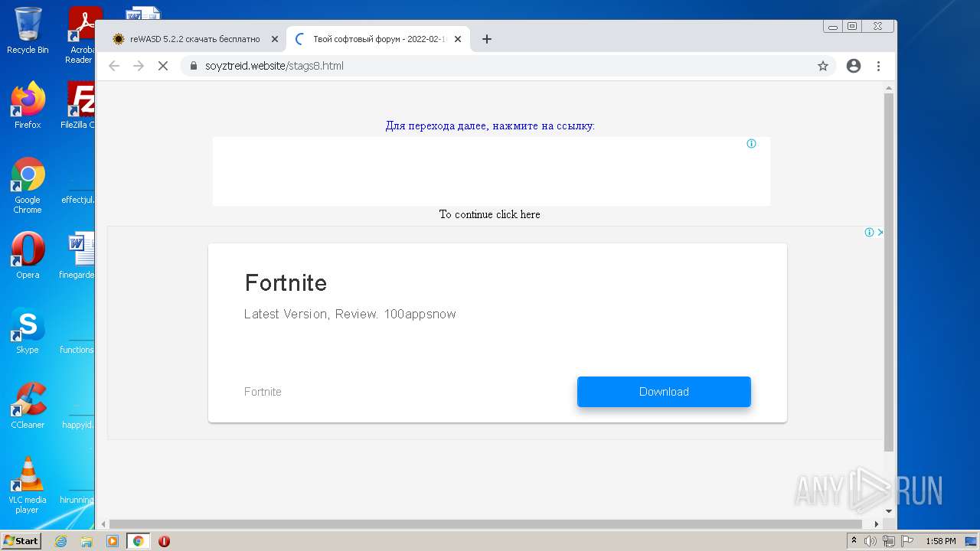Screen dimensions: 980x551
Task: Stop loading the page with the X button
Action: pyautogui.click(x=162, y=66)
